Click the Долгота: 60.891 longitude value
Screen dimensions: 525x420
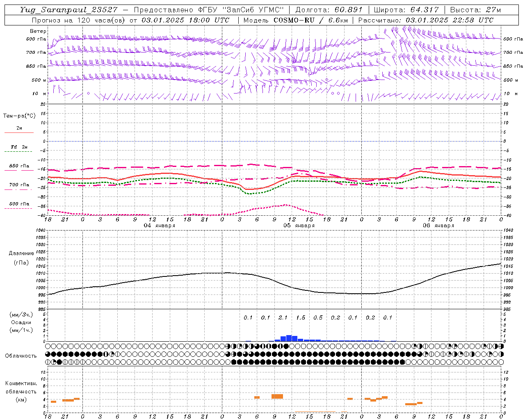(x=329, y=10)
